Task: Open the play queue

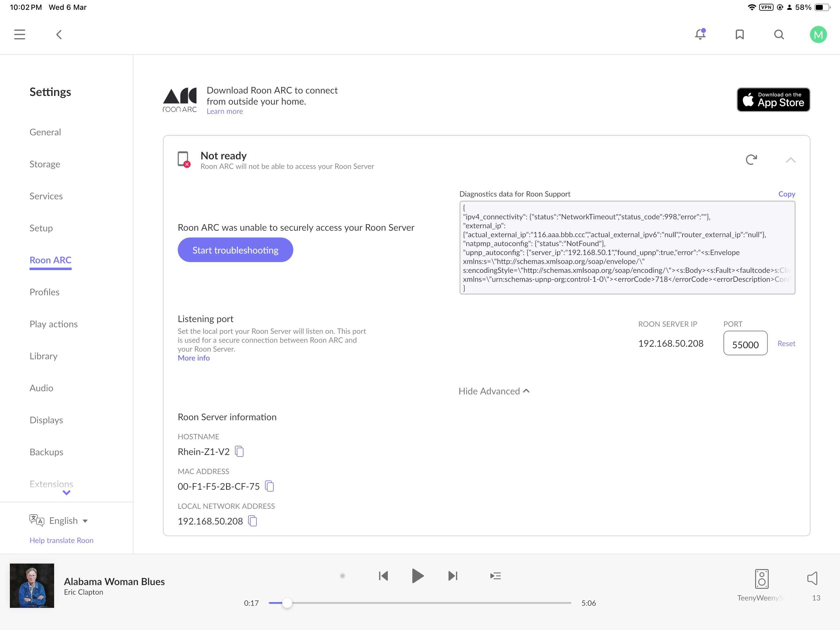Action: (496, 576)
